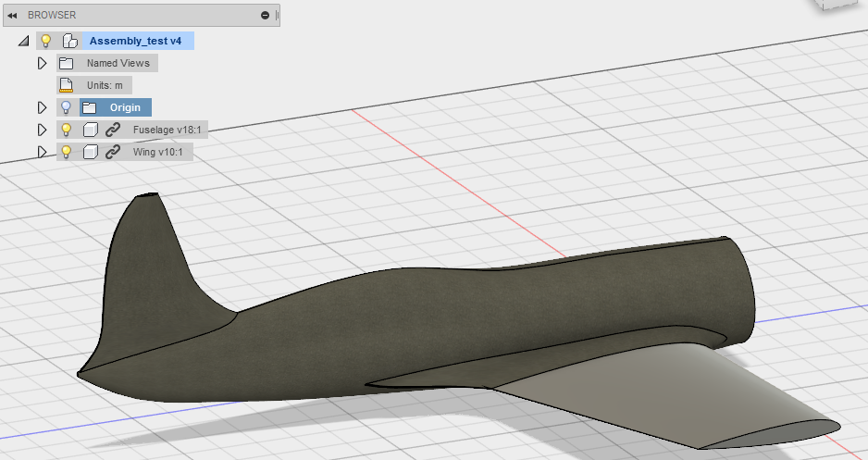Click the Browser panel minimize circle icon

[x=266, y=16]
